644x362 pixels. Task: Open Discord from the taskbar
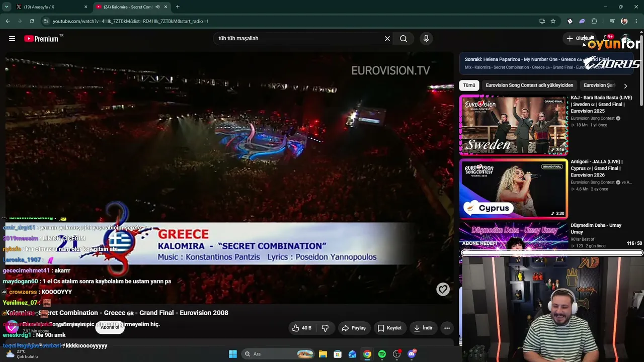pyautogui.click(x=412, y=354)
